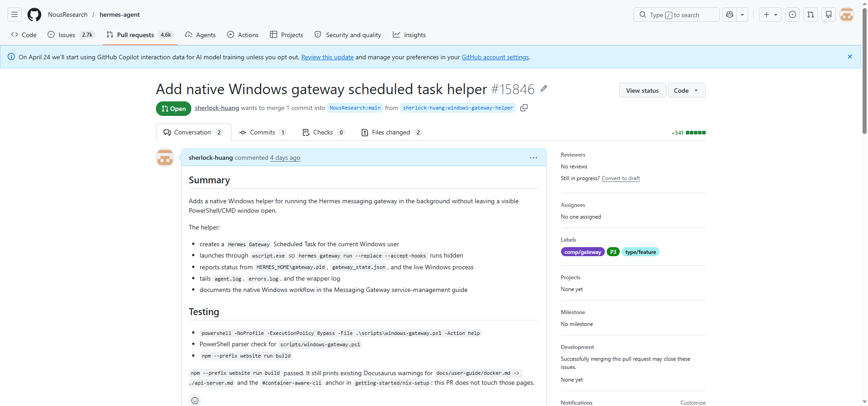Click Customize notifications link

(693, 403)
